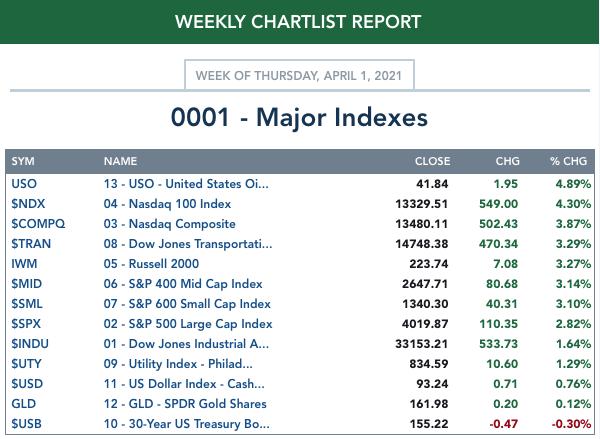Open the Nasdaq Composite name link
Image resolution: width=600 pixels, height=439 pixels.
(170, 224)
